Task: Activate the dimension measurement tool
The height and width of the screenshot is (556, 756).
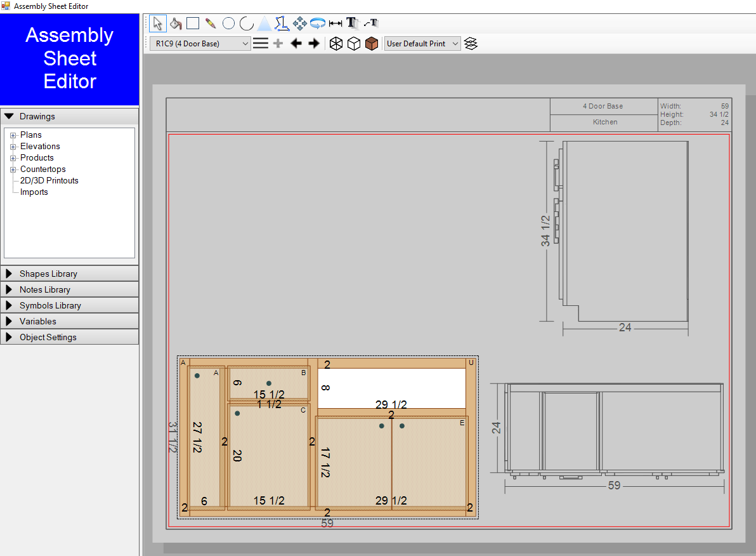Action: (336, 23)
